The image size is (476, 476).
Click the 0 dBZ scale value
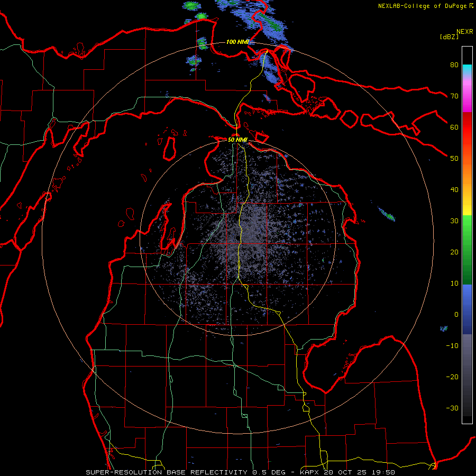pos(456,315)
